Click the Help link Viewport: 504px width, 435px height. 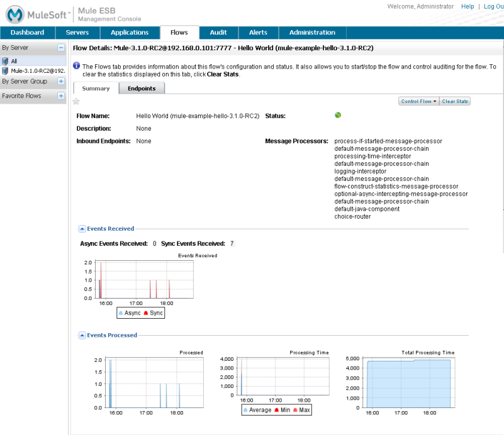pyautogui.click(x=468, y=6)
